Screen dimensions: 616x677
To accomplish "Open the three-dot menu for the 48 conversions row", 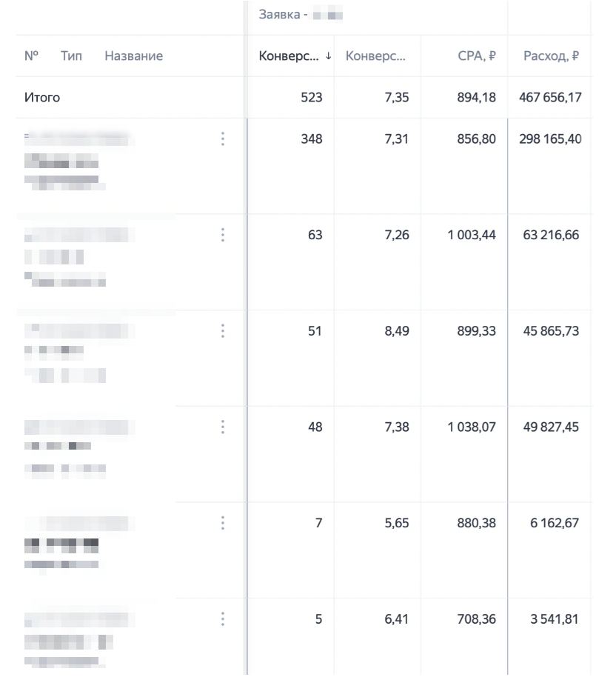I will tap(223, 427).
